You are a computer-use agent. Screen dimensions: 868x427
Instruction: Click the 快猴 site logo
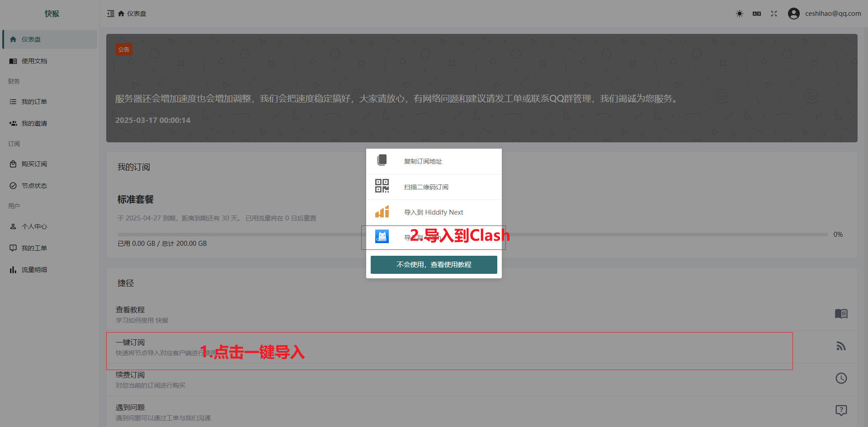tap(52, 14)
